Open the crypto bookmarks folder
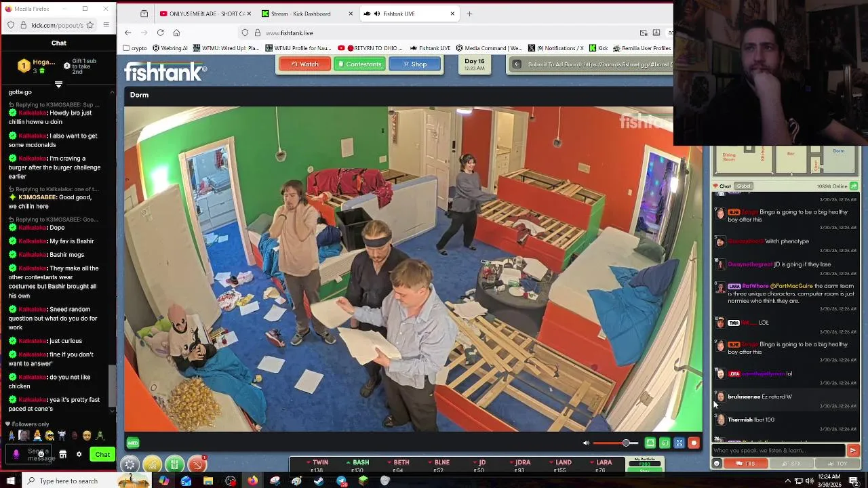The height and width of the screenshot is (488, 868). [135, 48]
